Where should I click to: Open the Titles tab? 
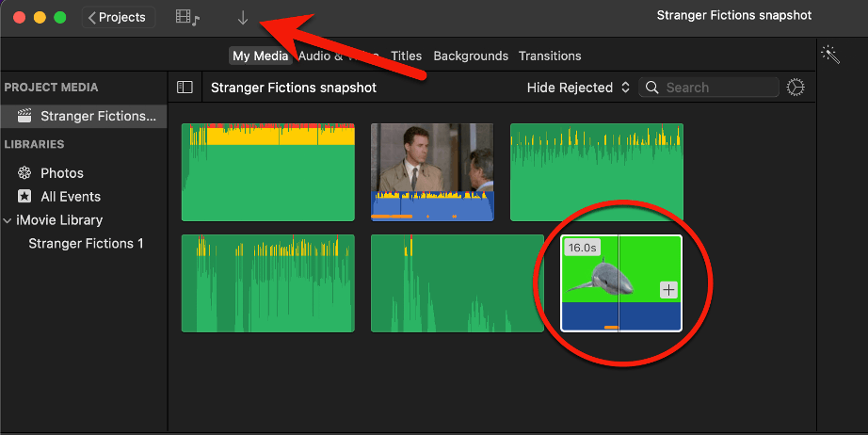point(406,56)
